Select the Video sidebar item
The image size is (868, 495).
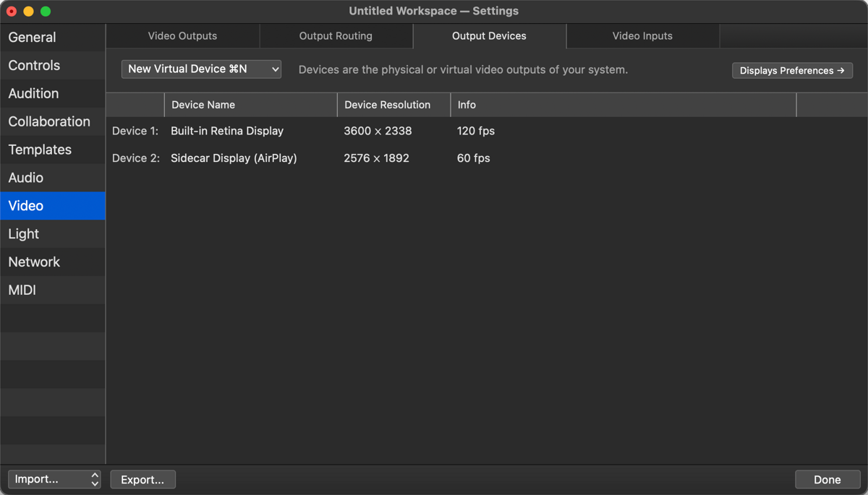[x=53, y=206]
